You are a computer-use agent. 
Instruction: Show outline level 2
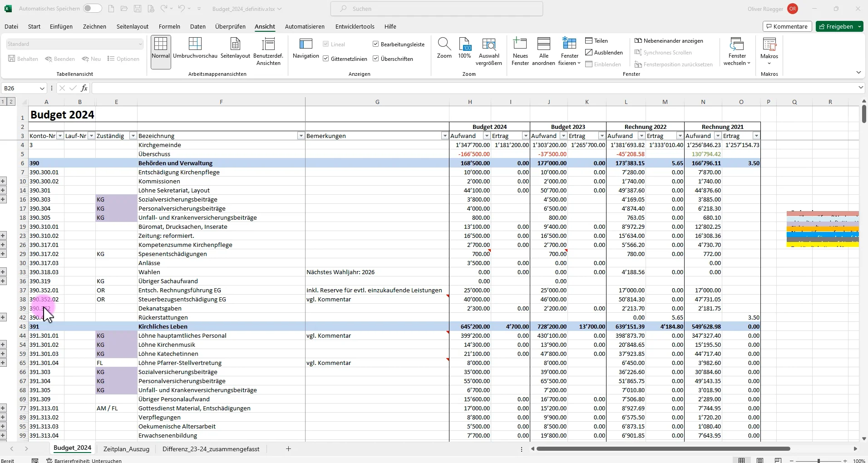[11, 101]
